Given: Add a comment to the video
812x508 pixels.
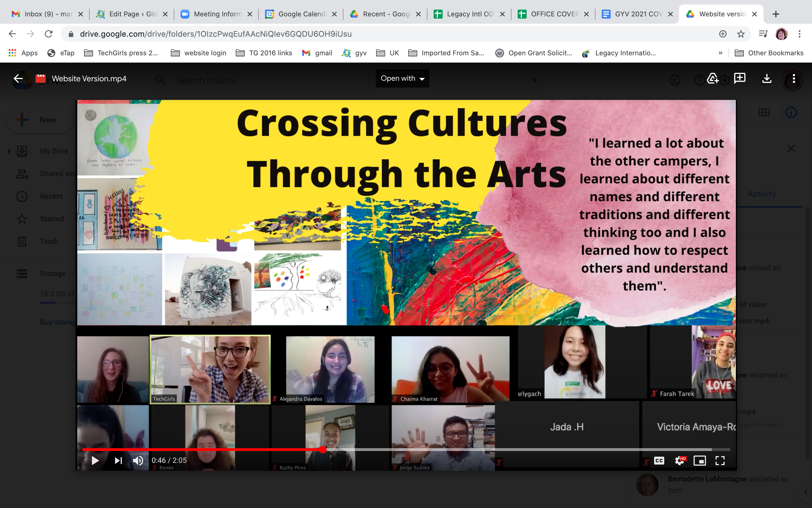Looking at the screenshot, I should coord(740,79).
